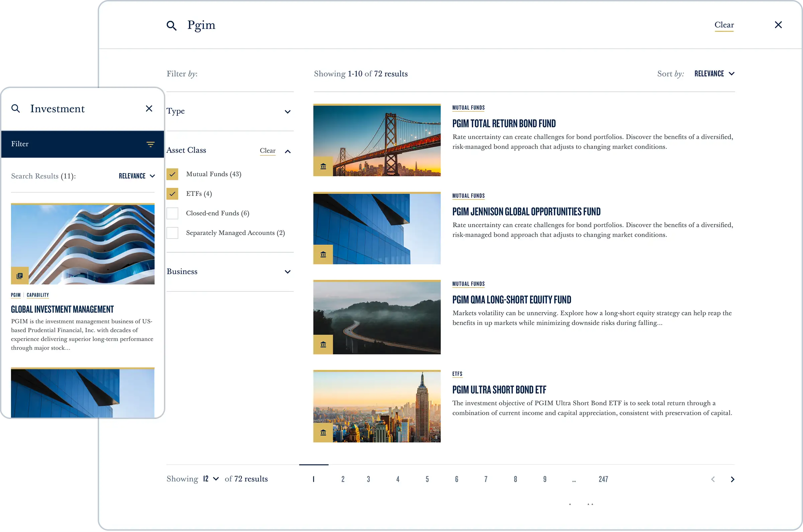Open PGIM Ultra Short Bond ETF title
Screen dimensions: 803x532
point(499,390)
